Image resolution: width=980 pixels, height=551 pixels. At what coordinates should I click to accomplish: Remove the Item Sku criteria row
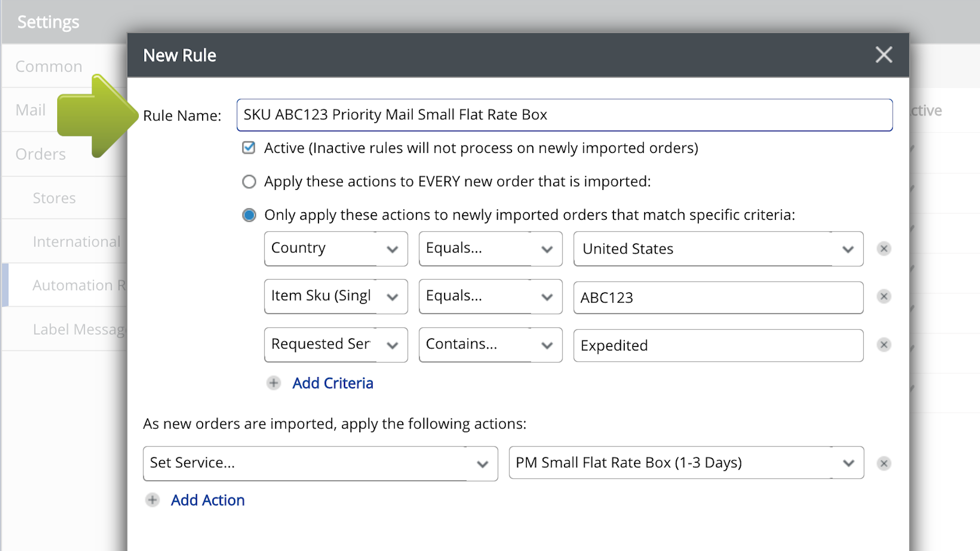(884, 296)
